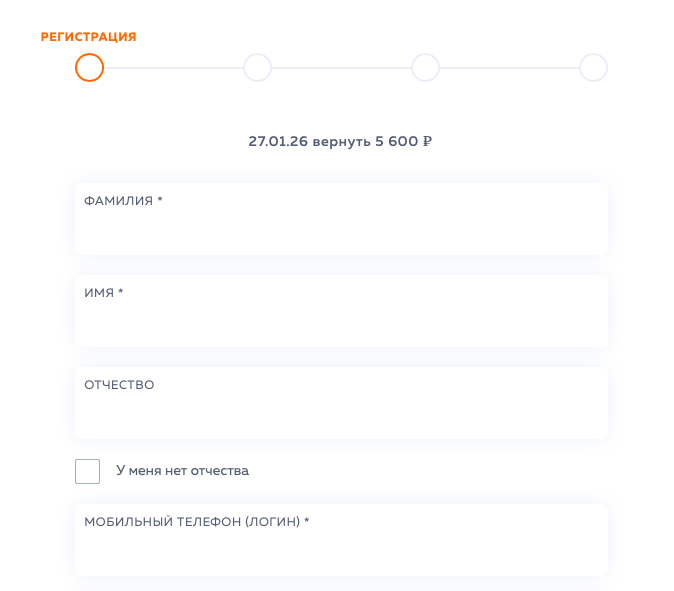Click the «ФАМИЛИЯ *» field label

click(x=123, y=201)
